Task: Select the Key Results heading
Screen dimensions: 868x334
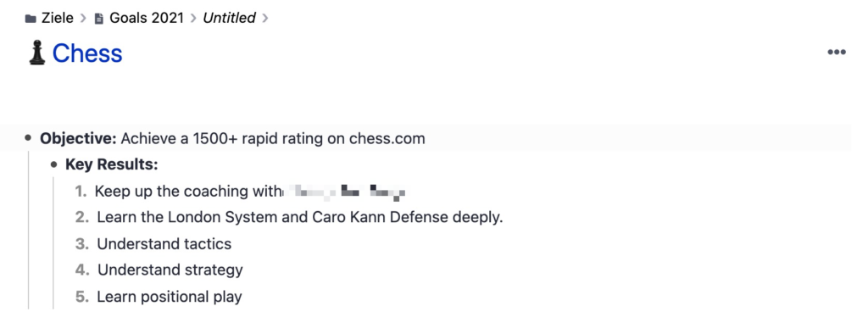Action: [112, 164]
